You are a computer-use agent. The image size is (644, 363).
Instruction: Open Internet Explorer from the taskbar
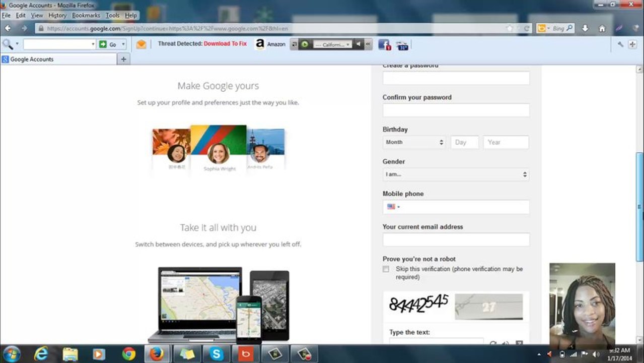[x=41, y=354]
